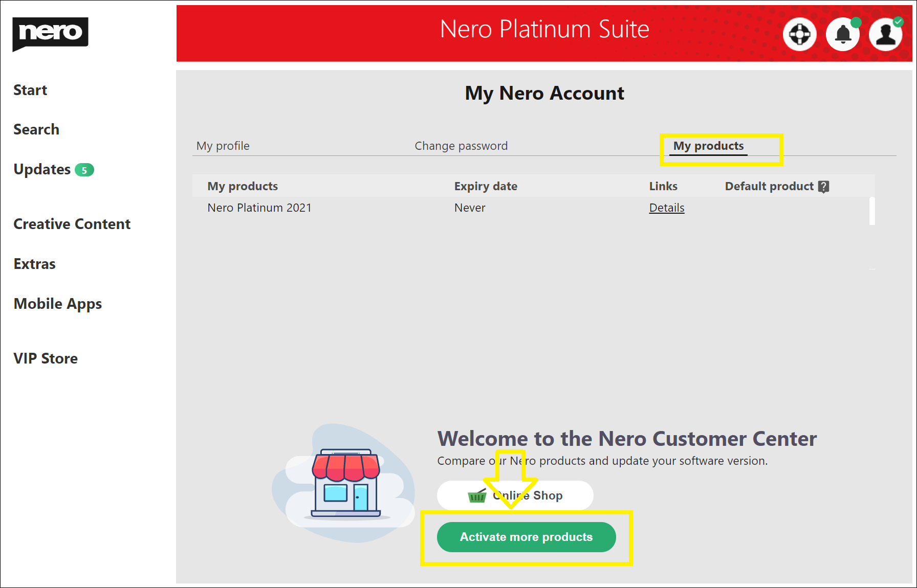Open Search from the sidebar
The image size is (917, 588).
point(36,129)
